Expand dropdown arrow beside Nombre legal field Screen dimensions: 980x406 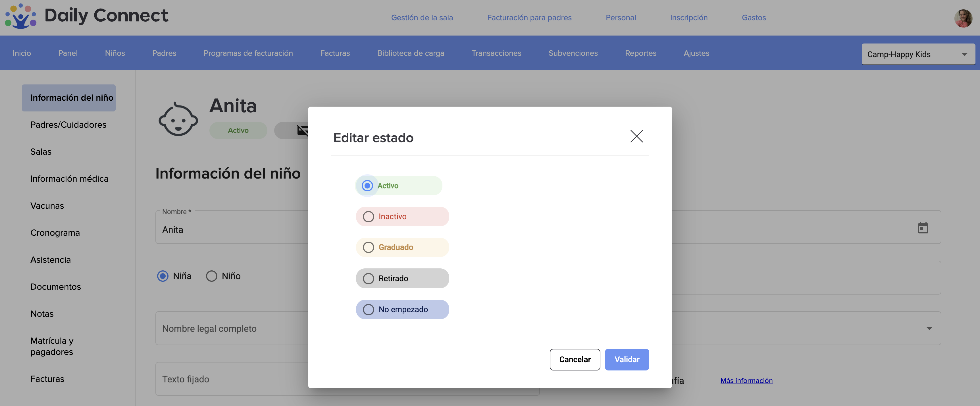pyautogui.click(x=929, y=328)
